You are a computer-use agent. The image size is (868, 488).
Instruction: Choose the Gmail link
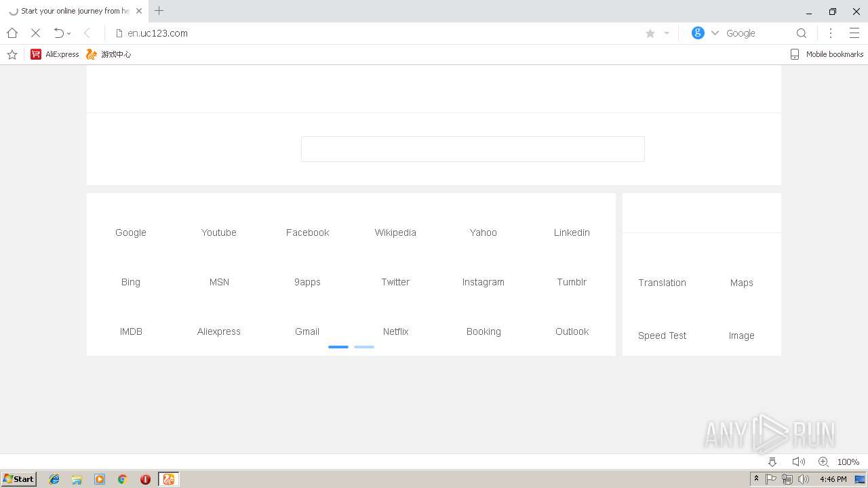coord(307,331)
